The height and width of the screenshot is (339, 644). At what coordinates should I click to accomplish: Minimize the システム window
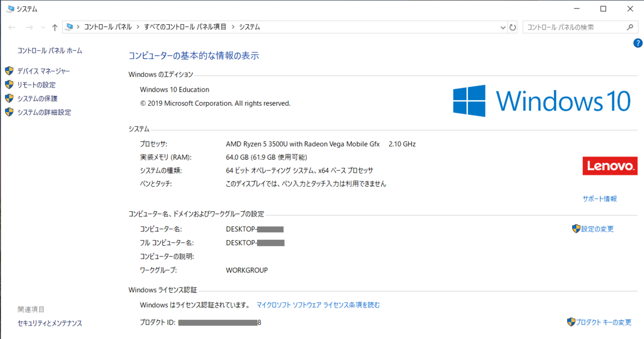click(576, 9)
